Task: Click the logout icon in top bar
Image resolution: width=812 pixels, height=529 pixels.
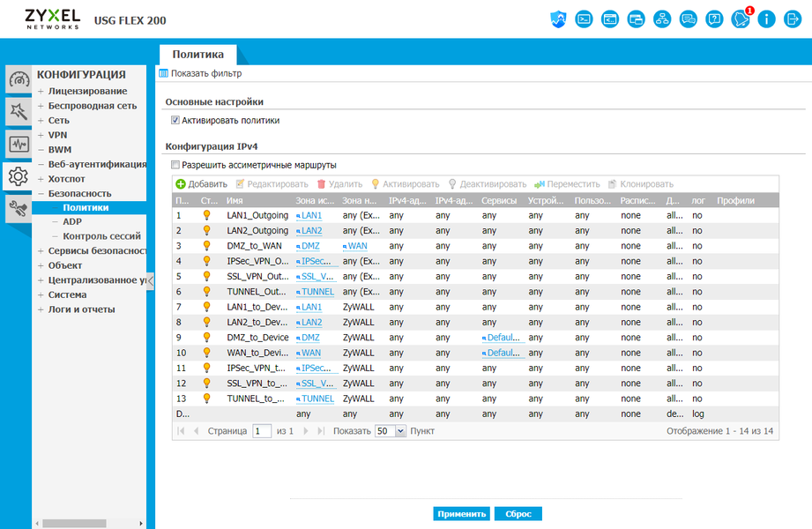Action: click(x=793, y=19)
